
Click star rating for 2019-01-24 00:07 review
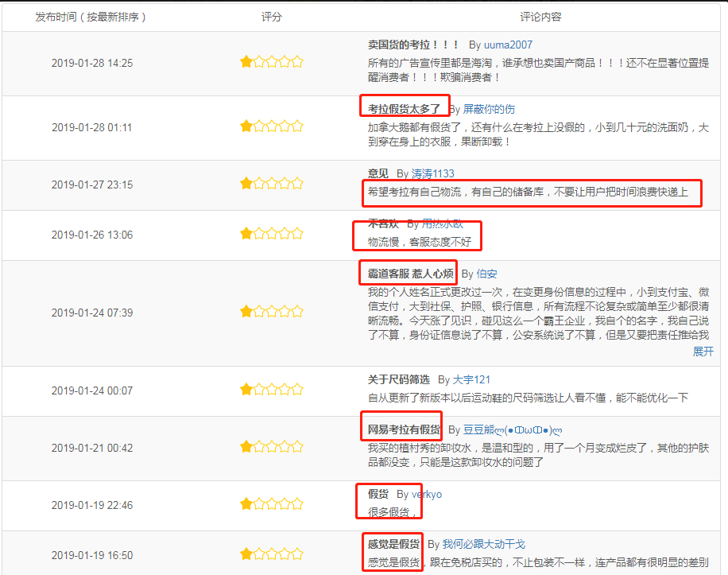tap(272, 390)
